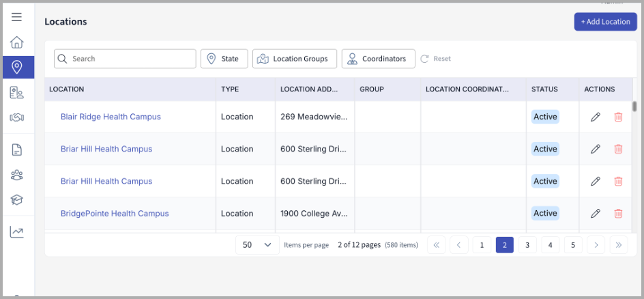Open the State filter dropdown
This screenshot has width=644, height=299.
[x=224, y=59]
